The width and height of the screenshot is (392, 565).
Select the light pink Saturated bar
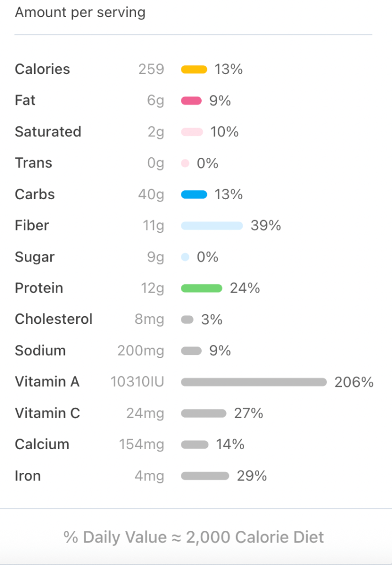click(x=192, y=132)
